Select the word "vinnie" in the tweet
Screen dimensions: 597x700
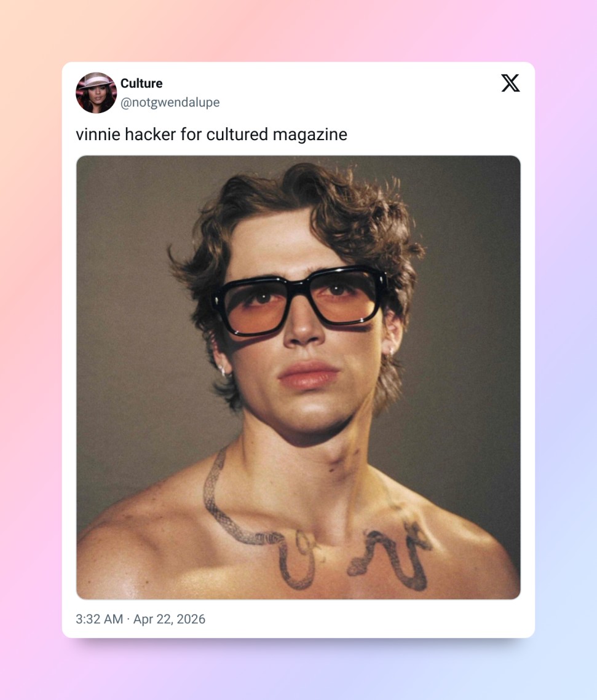point(98,135)
